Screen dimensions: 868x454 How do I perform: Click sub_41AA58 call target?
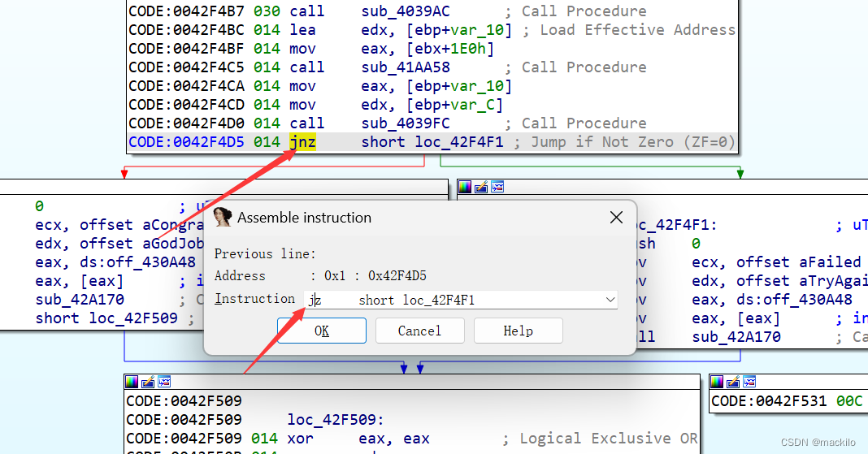point(406,67)
